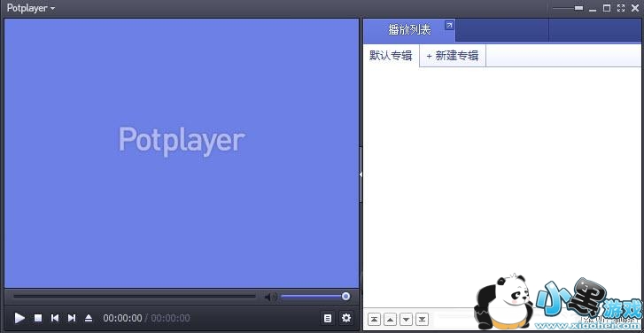Image resolution: width=644 pixels, height=333 pixels.
Task: Maximize the Potplayer window
Action: click(607, 8)
